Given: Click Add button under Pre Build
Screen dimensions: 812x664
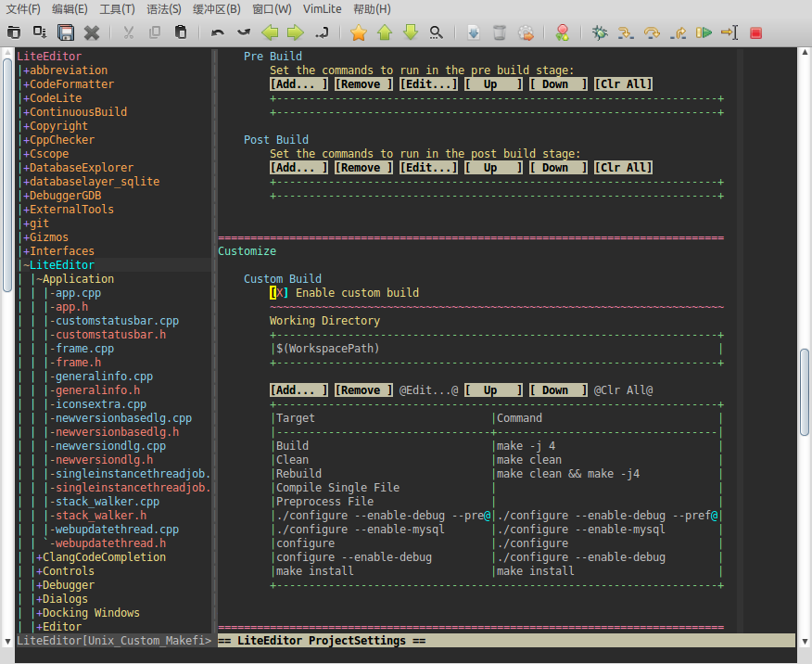Looking at the screenshot, I should click(298, 83).
